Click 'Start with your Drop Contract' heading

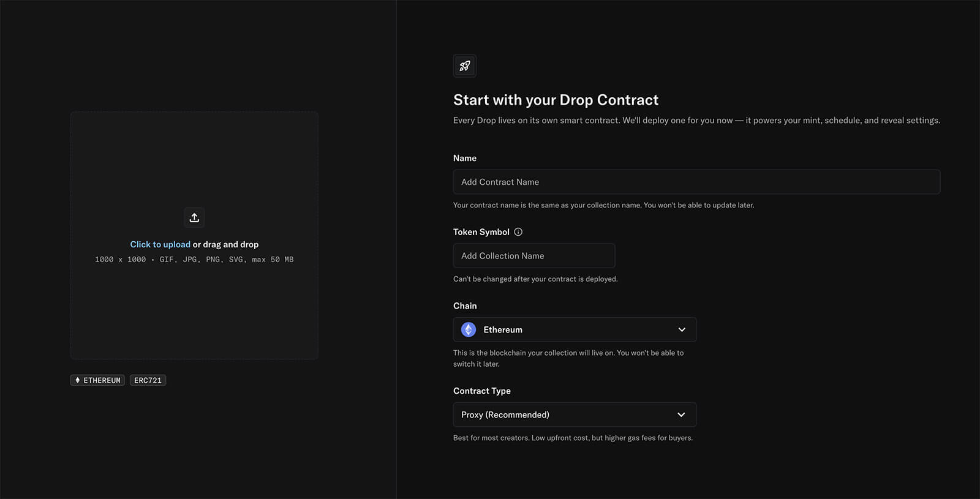tap(556, 100)
